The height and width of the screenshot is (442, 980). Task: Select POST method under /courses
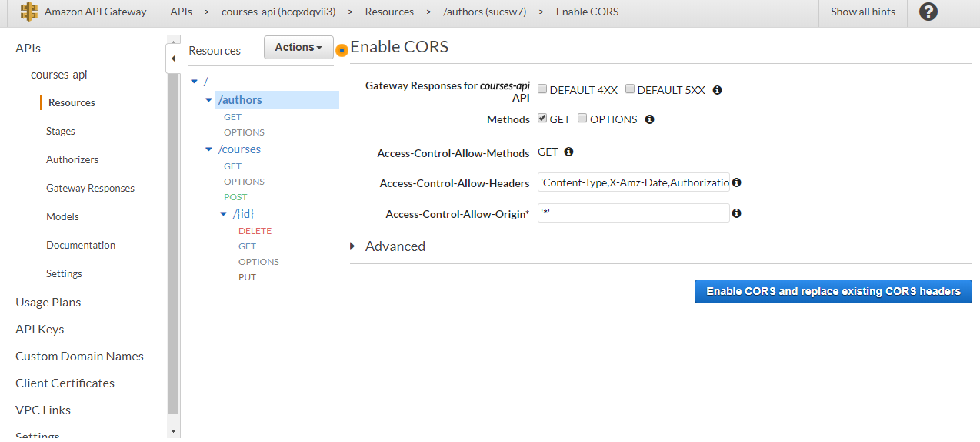[x=235, y=197]
